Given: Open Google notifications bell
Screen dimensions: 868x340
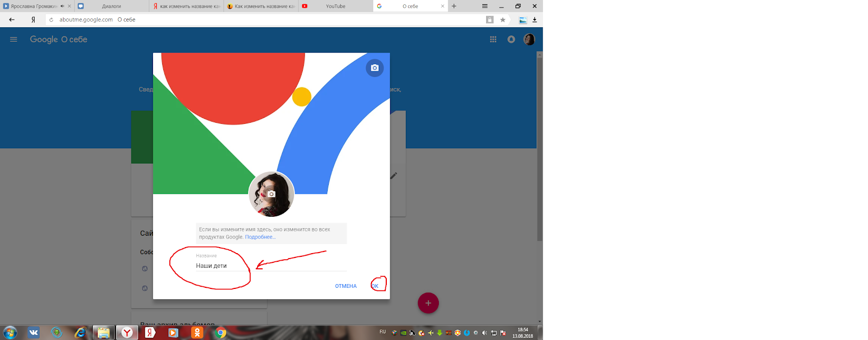Looking at the screenshot, I should click(511, 39).
